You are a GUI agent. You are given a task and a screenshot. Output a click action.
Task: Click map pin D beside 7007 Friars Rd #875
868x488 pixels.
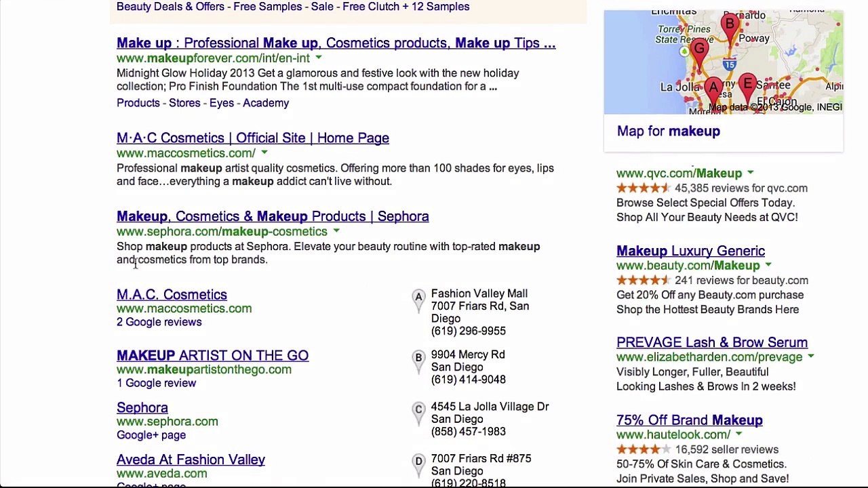pos(418,465)
